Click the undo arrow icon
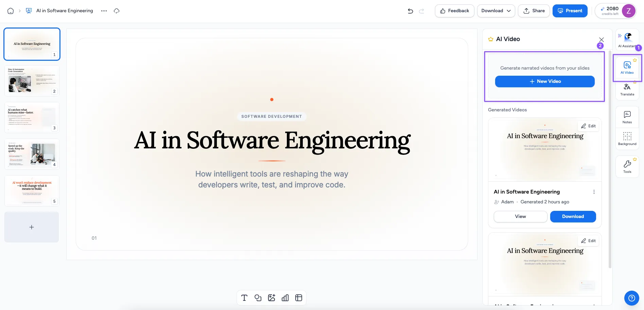The height and width of the screenshot is (310, 644). click(x=411, y=11)
